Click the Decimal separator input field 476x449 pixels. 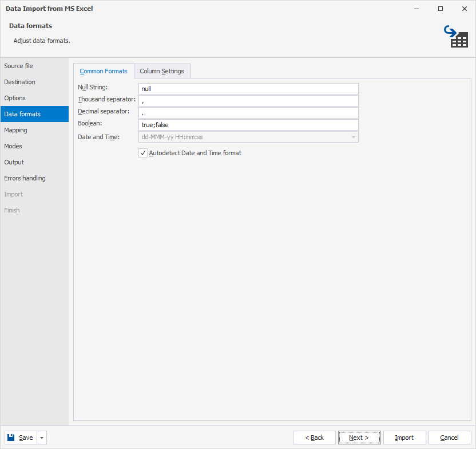click(x=248, y=113)
